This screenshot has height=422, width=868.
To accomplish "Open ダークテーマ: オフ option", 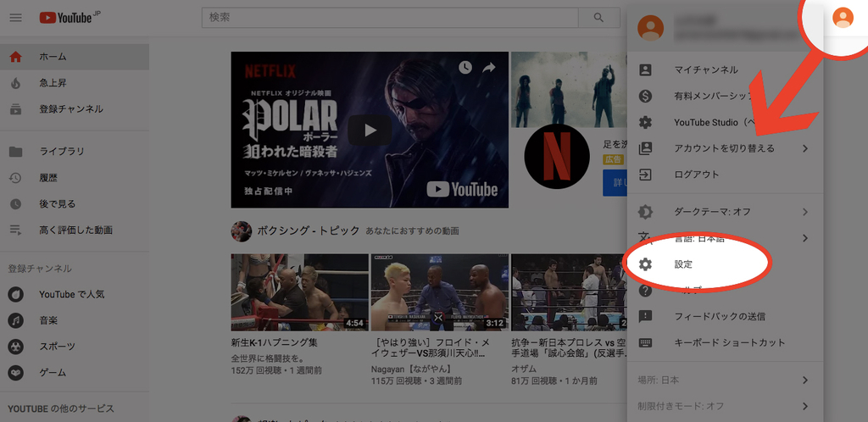I will coord(726,212).
